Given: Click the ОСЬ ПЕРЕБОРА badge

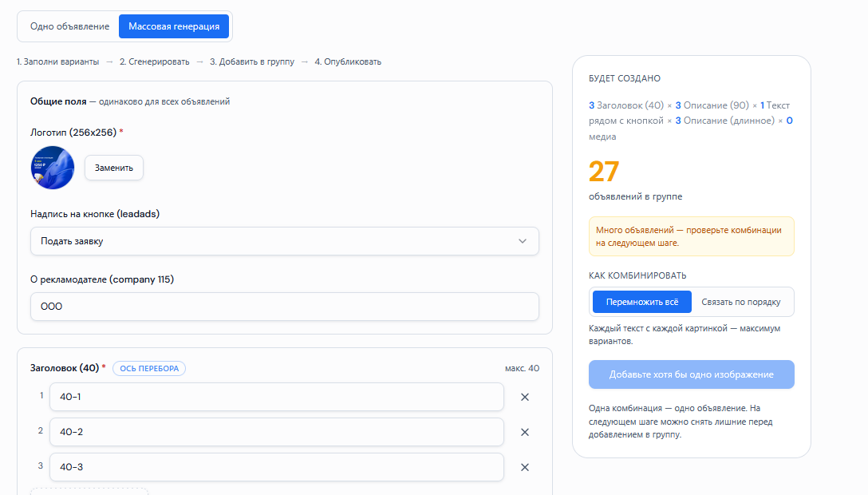Looking at the screenshot, I should point(149,368).
